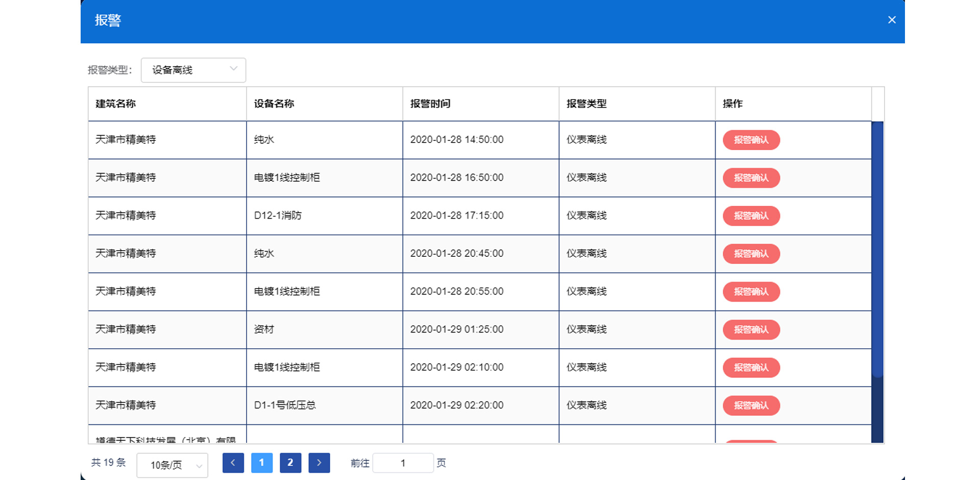Confirm alarm for 纯水 at 20:45:00
The width and height of the screenshot is (980, 480).
coord(751,254)
